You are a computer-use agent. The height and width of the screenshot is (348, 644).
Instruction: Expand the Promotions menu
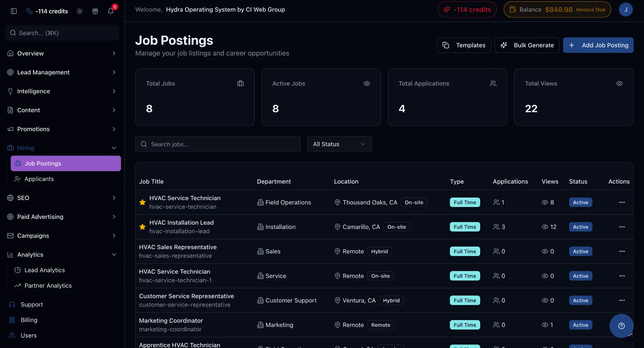[62, 129]
